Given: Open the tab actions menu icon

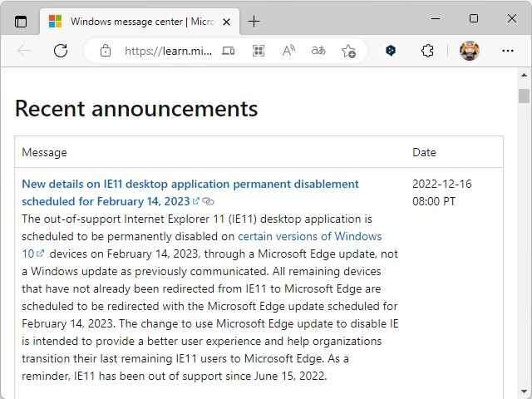Looking at the screenshot, I should pos(21,22).
